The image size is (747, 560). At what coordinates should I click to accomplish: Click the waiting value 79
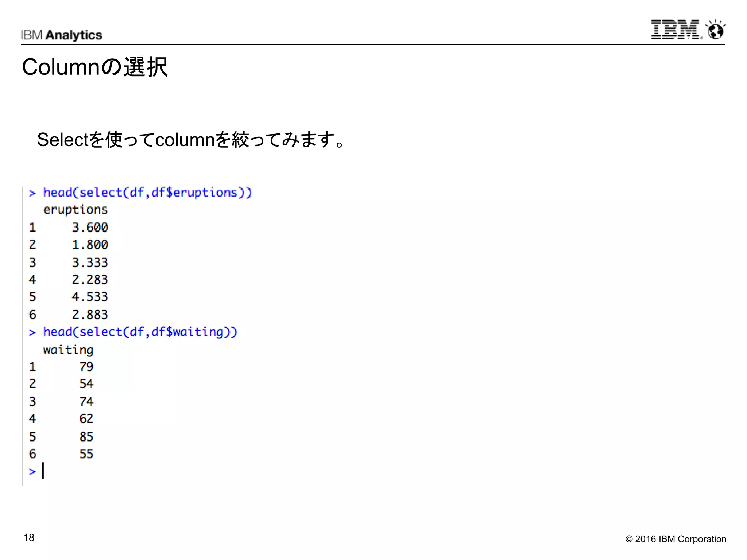86,366
